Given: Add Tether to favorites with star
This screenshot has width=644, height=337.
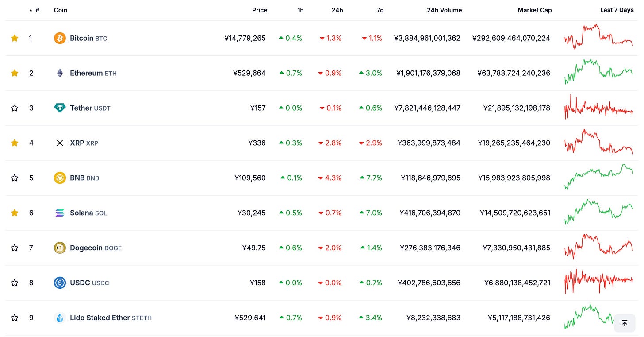Looking at the screenshot, I should click(x=15, y=108).
